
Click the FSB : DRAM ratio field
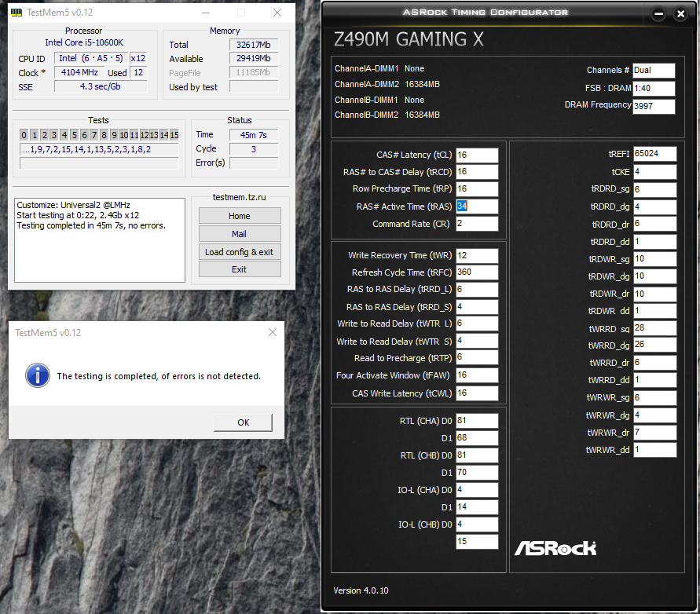coord(654,89)
